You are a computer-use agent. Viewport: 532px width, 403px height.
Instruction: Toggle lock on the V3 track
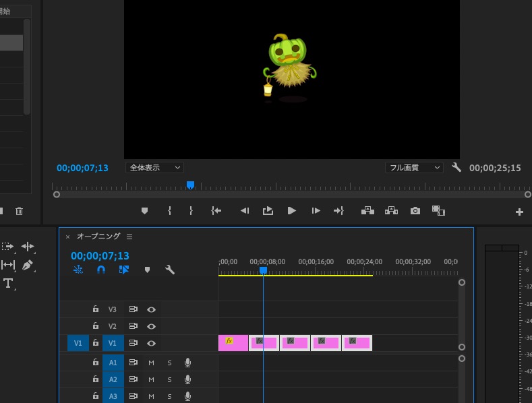[96, 309]
